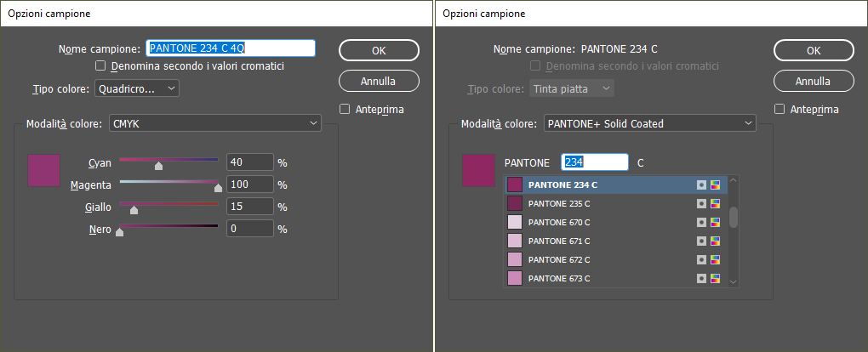Click the Magenta percentage field
This screenshot has height=352, width=868.
point(250,185)
